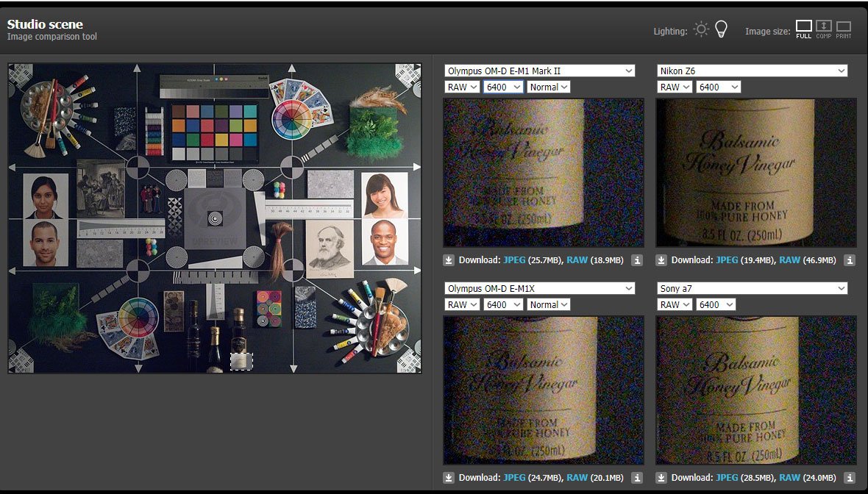The image size is (868, 494).
Task: Download RAW file for Sony a7
Action: point(790,478)
